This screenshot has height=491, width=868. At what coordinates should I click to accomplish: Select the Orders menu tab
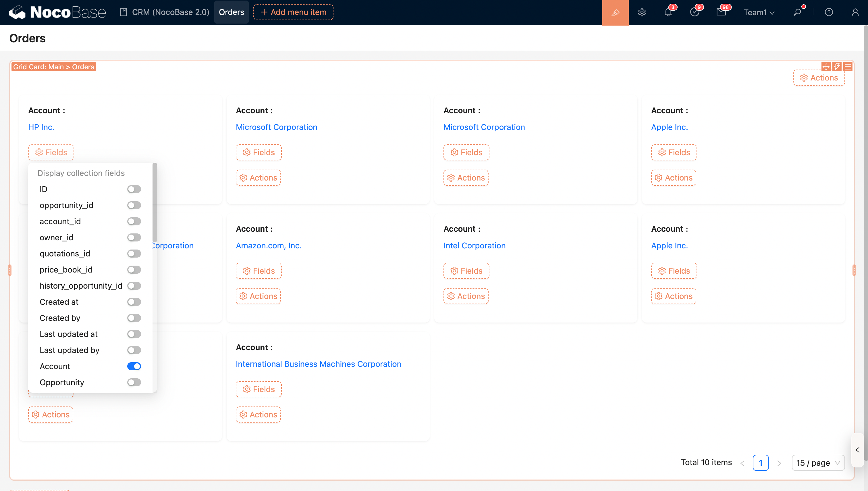pyautogui.click(x=231, y=12)
